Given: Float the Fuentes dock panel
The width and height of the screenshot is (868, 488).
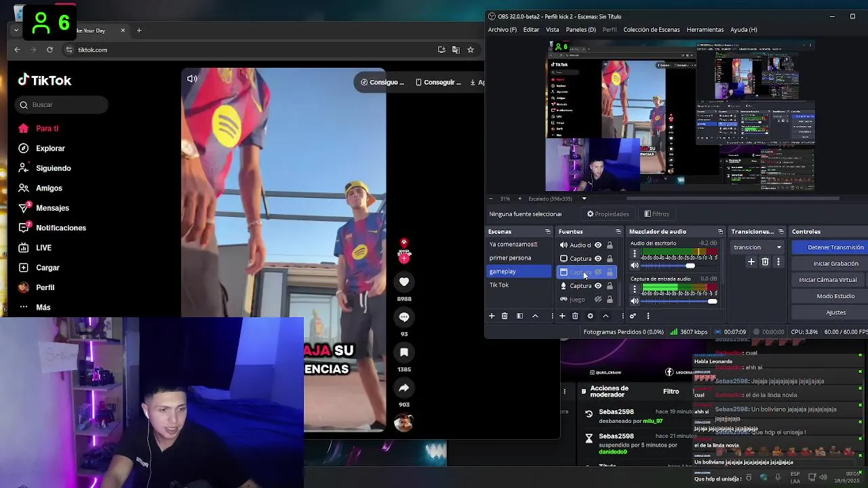Looking at the screenshot, I should click(618, 232).
